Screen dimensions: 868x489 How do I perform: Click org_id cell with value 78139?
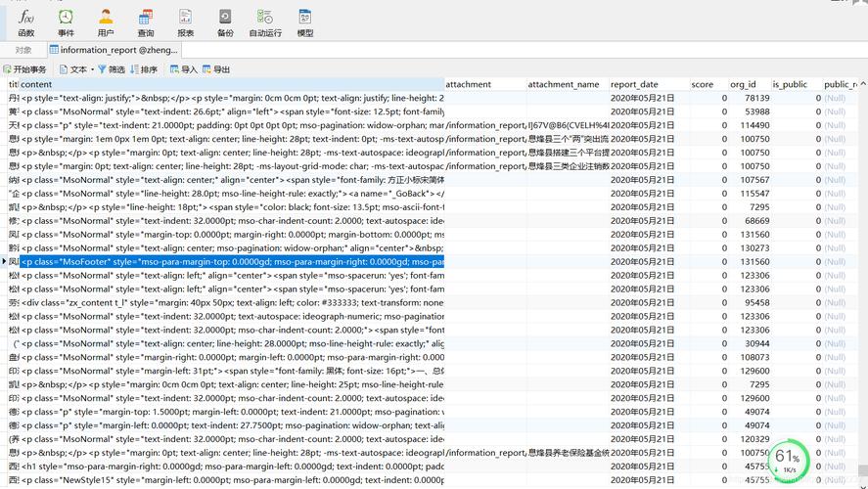tap(750, 98)
